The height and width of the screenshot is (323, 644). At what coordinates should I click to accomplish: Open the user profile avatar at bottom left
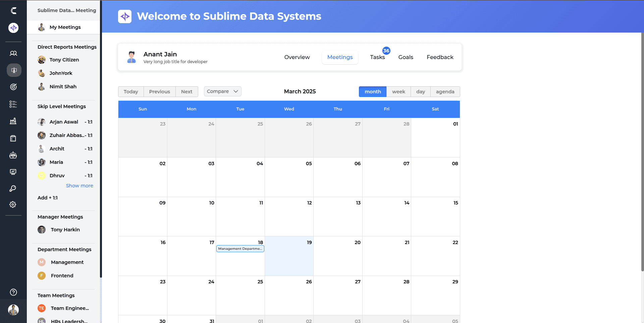point(13,310)
